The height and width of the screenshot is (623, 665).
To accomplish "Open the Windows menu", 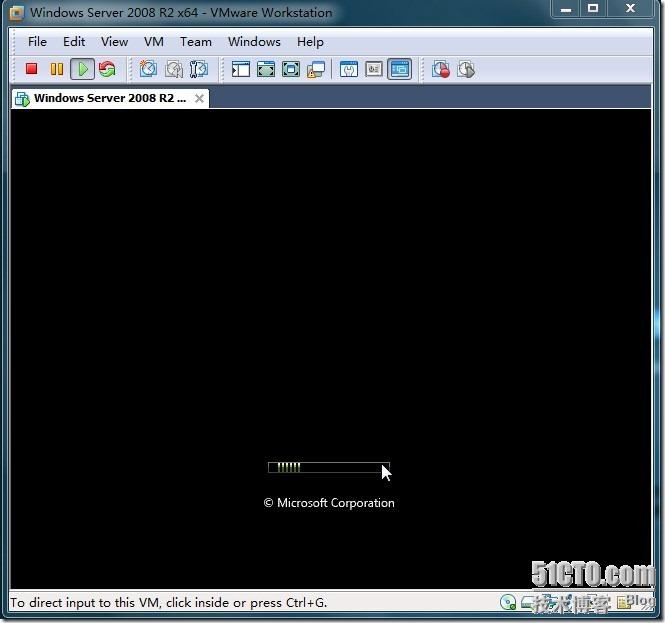I will pyautogui.click(x=254, y=42).
